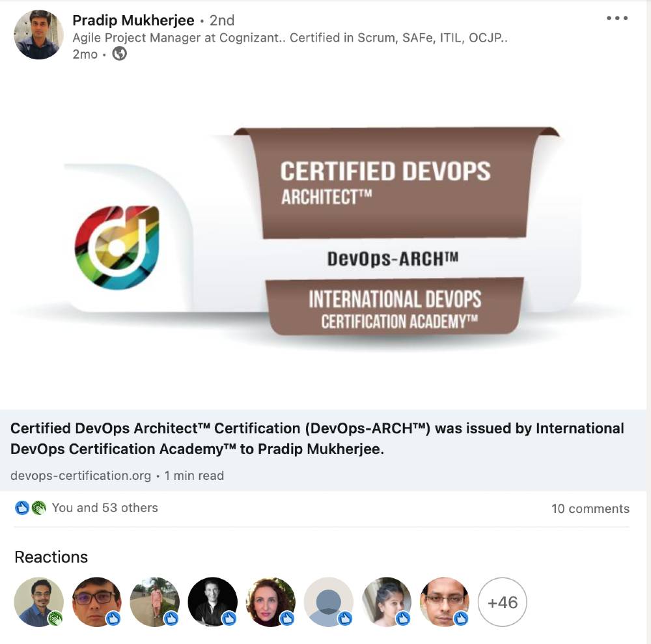Open the 10 comments link
This screenshot has height=644, width=651.
point(590,509)
